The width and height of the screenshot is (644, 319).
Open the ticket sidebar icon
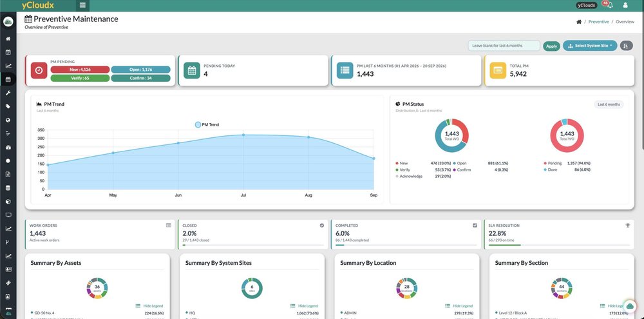[x=8, y=283]
